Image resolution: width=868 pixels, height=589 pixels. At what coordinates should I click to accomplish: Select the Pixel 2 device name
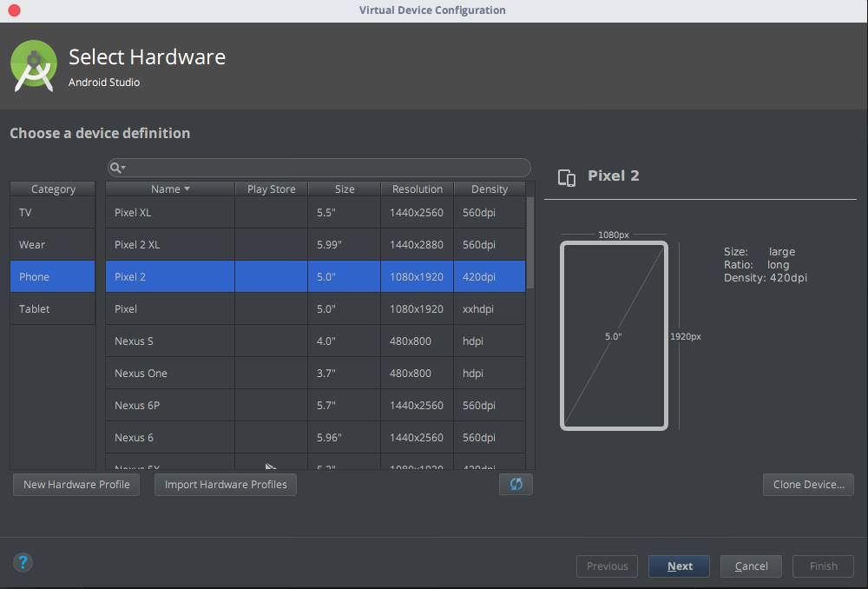(130, 276)
